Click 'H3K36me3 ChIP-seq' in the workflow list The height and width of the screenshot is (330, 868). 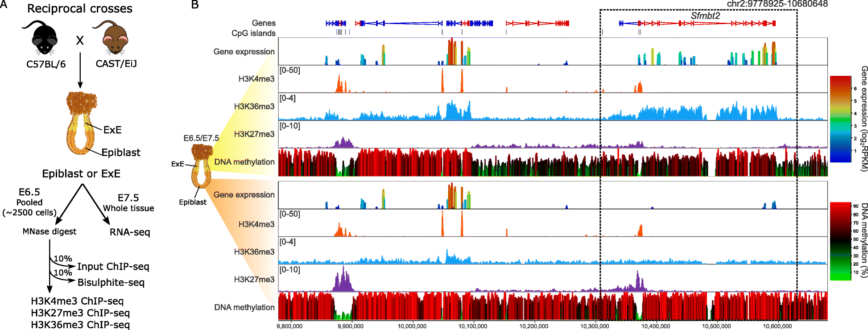[80, 325]
